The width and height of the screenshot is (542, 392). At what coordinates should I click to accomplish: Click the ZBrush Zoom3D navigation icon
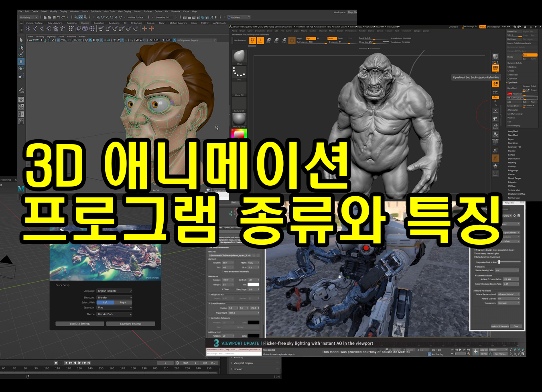[x=495, y=127]
